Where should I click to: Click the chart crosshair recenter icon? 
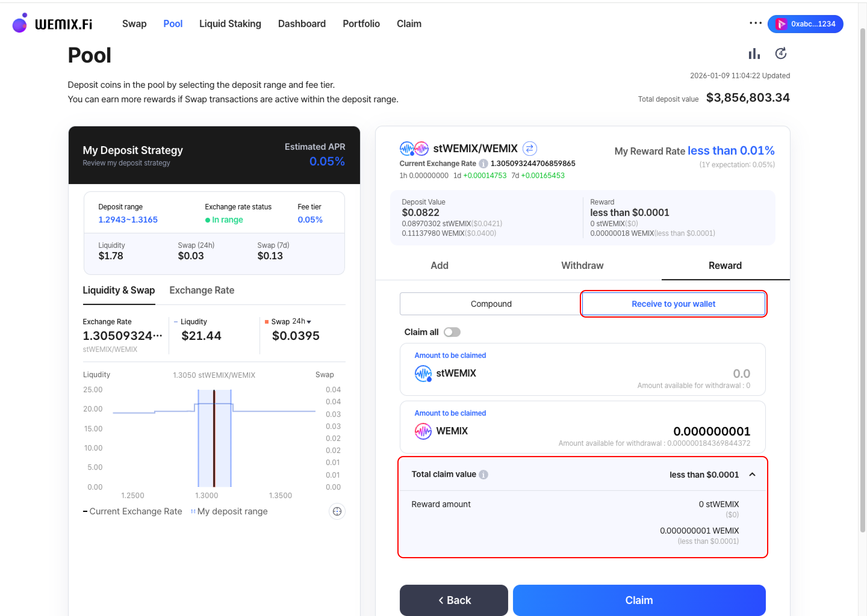pyautogui.click(x=337, y=511)
